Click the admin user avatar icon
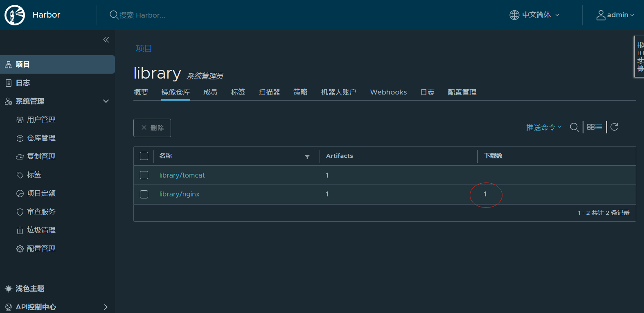 (601, 15)
